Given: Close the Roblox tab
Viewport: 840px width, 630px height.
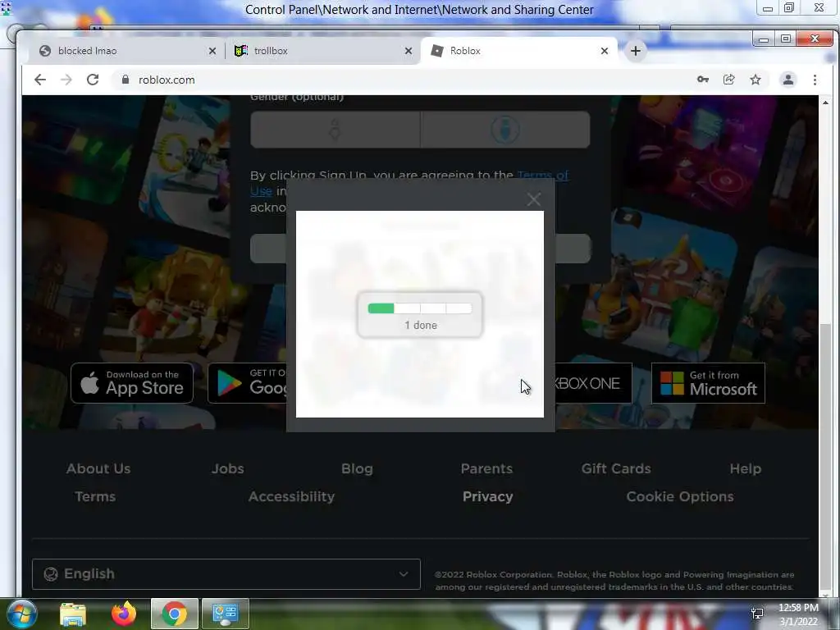Looking at the screenshot, I should [x=605, y=51].
